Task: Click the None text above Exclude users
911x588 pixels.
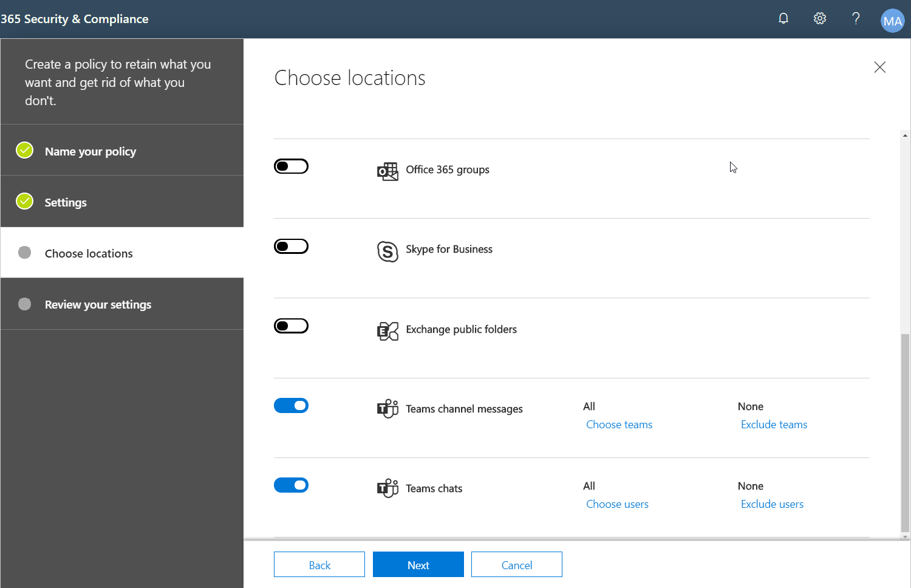Action: click(751, 486)
